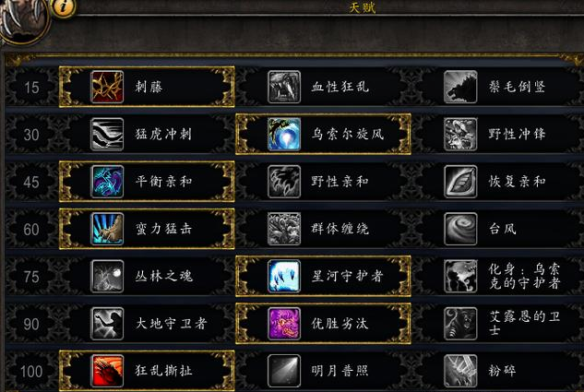
Task: Select the 血性狂乱 talent icon
Action: [284, 87]
